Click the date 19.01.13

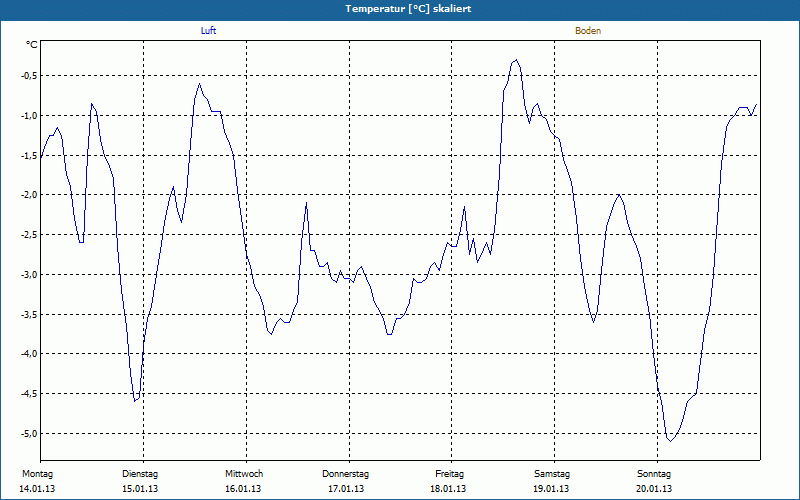coord(551,489)
